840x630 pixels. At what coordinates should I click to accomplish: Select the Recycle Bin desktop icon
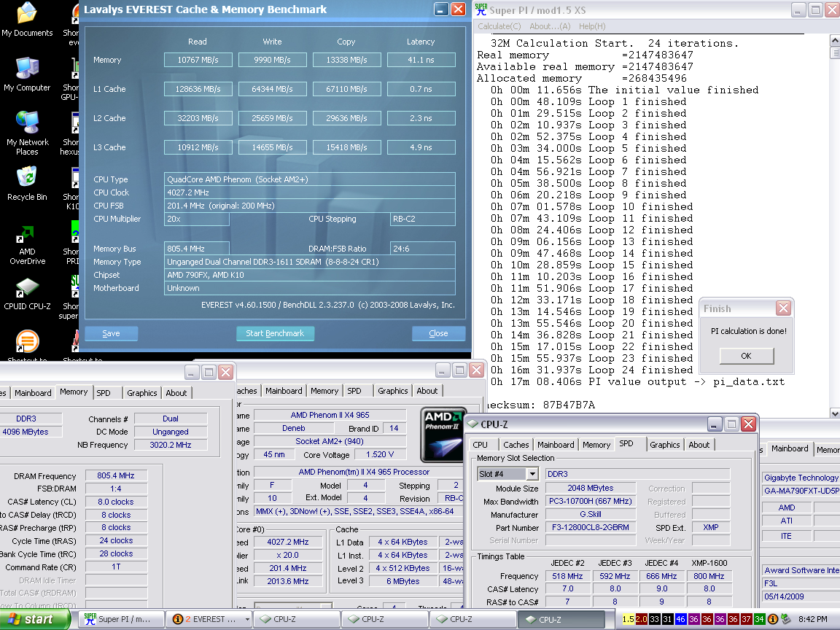[x=27, y=184]
